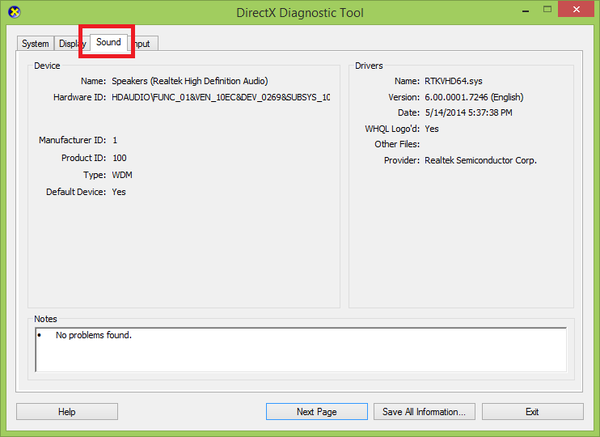Viewport: 600px width, 437px height.
Task: Click the DirectX icon in the title bar
Action: (x=14, y=12)
